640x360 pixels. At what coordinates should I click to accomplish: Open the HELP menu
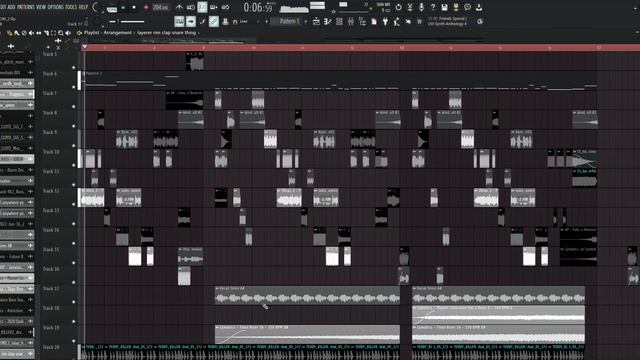[x=83, y=7]
